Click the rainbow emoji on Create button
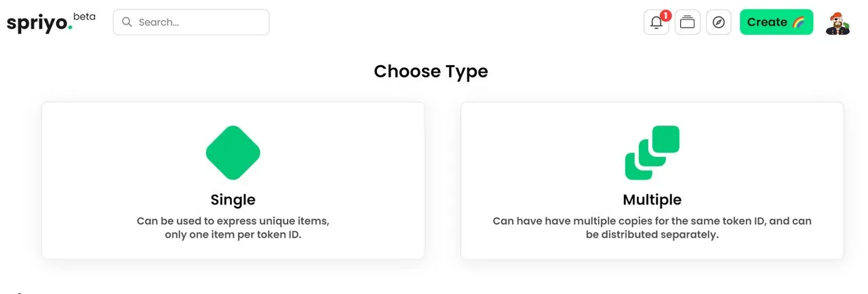This screenshot has width=868, height=294. 799,22
